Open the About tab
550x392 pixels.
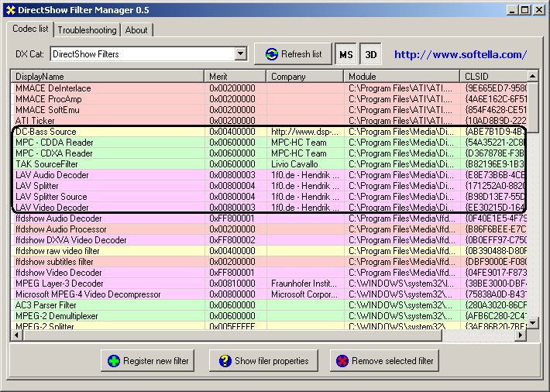[136, 30]
